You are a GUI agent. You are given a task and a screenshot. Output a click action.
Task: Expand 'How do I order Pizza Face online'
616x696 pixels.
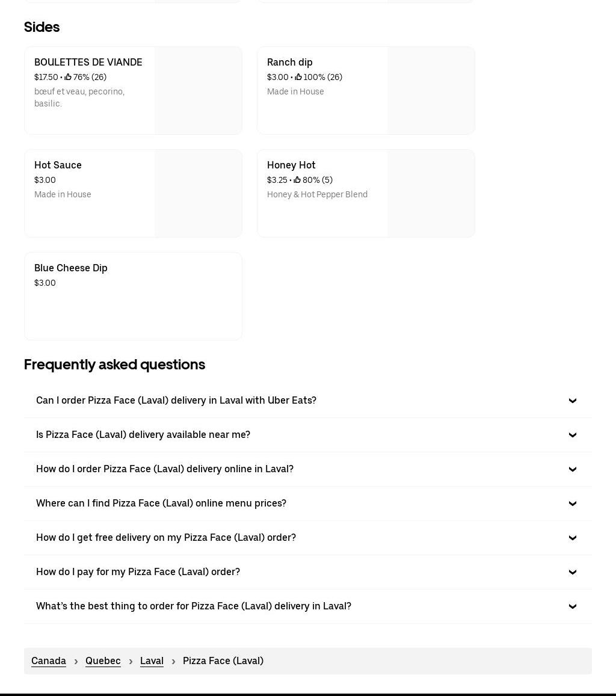(165, 469)
